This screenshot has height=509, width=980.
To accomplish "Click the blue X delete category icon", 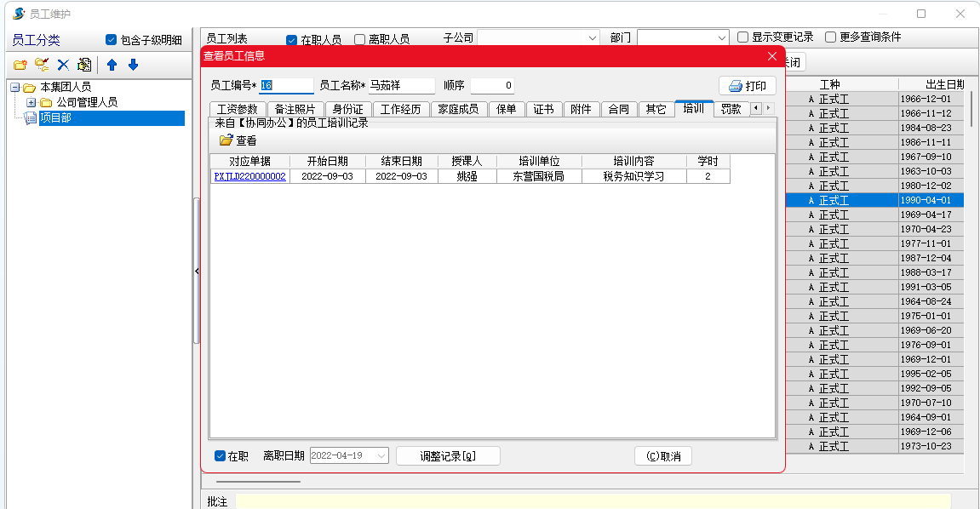I will pos(63,65).
